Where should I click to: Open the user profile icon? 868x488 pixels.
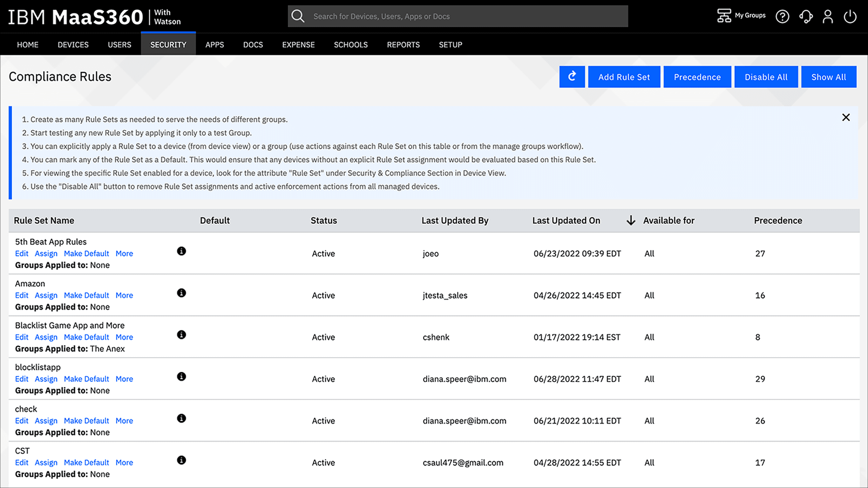[828, 16]
